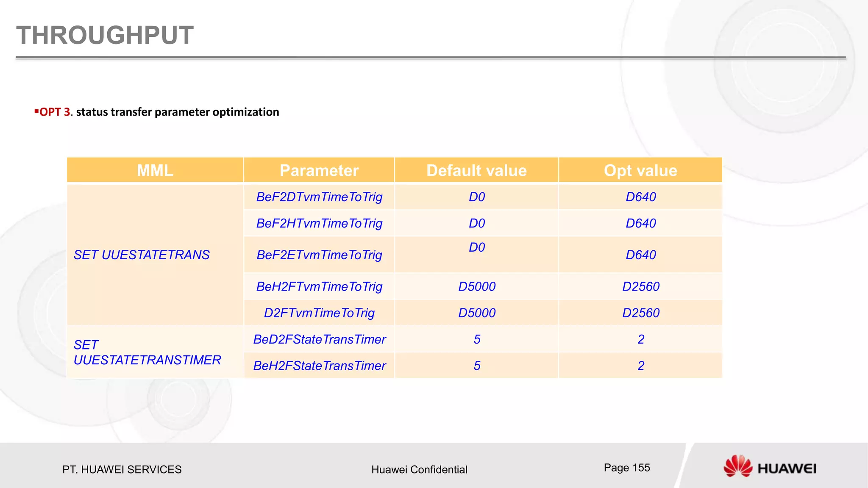Select the Parameter column header
868x488 pixels.
319,170
